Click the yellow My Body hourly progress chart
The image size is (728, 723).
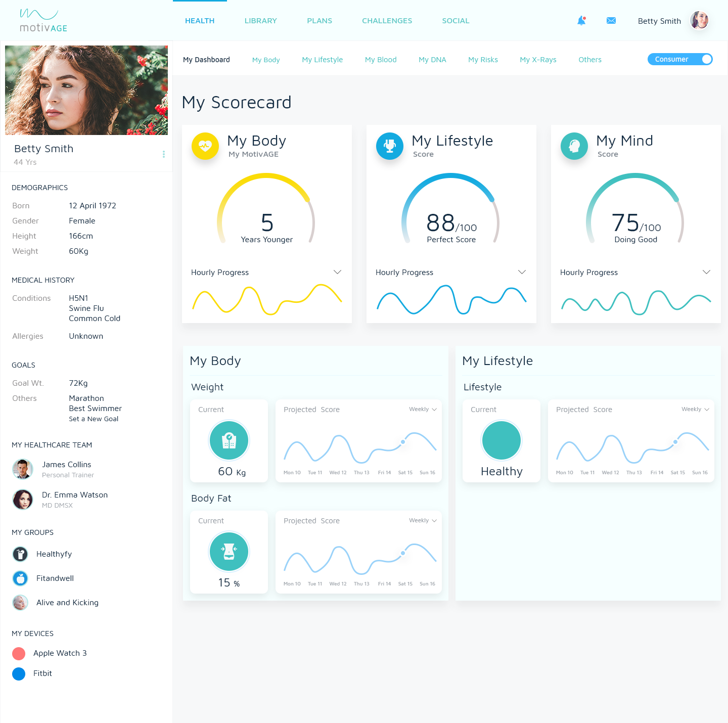(x=267, y=299)
